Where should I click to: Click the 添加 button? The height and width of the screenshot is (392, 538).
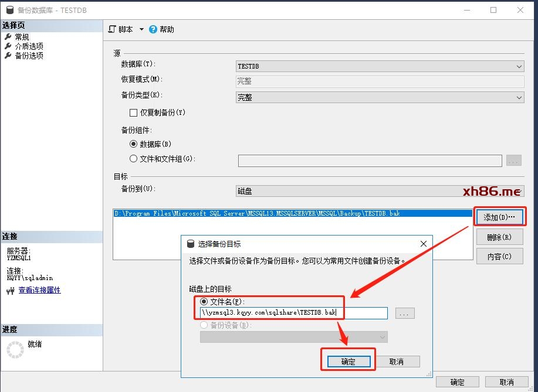point(499,217)
